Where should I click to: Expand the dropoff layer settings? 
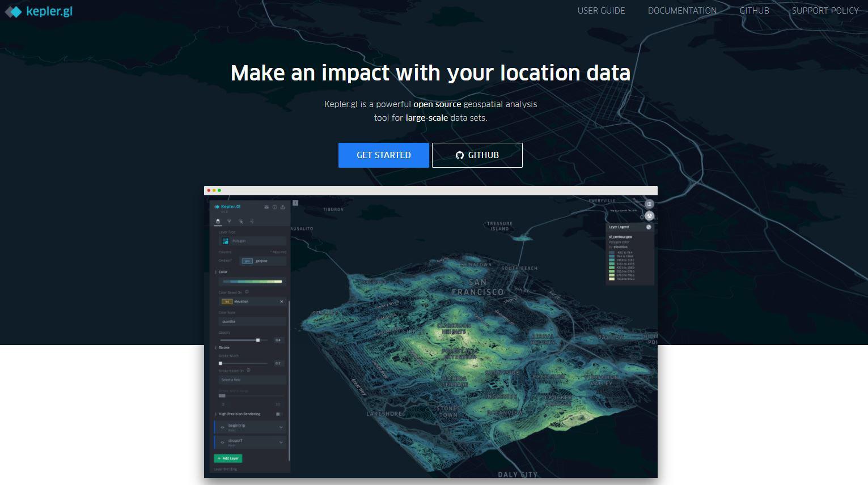click(281, 443)
